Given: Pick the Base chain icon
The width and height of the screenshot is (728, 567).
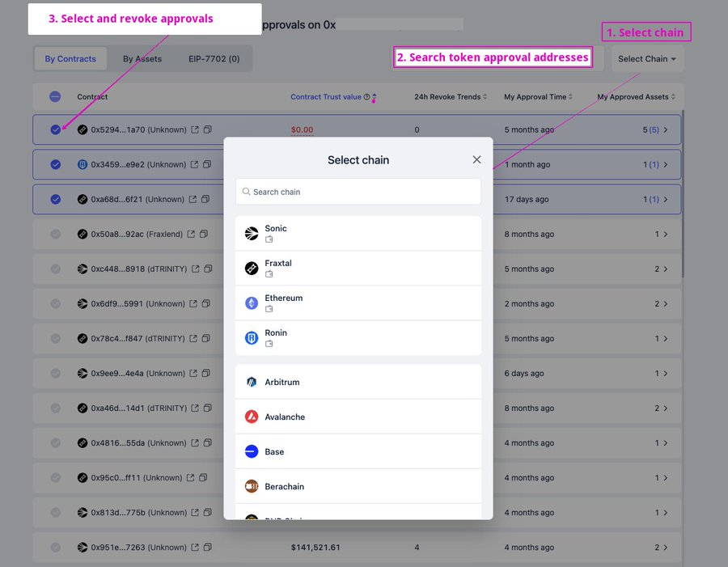Looking at the screenshot, I should 252,451.
